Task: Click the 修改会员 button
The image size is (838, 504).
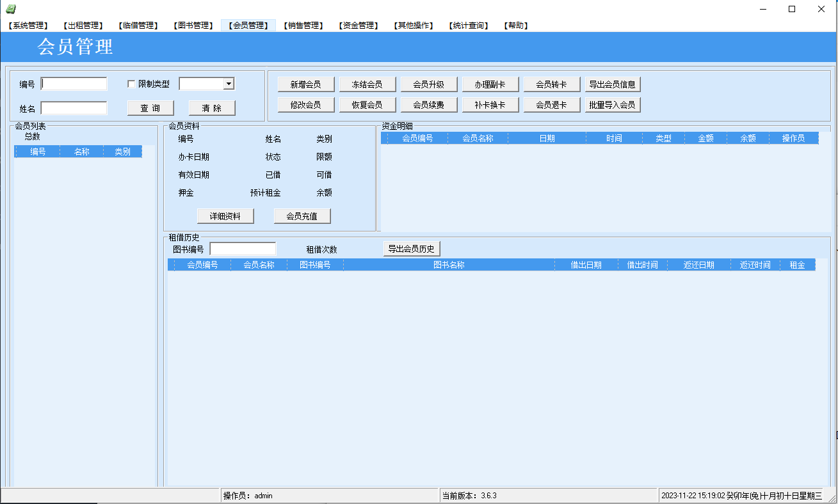Action: click(x=306, y=105)
